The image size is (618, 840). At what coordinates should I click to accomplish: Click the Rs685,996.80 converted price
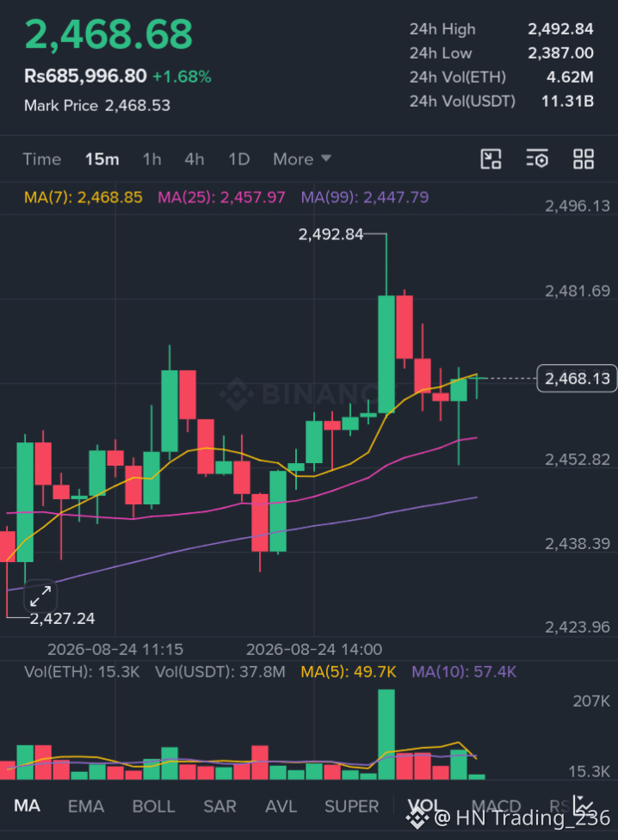pyautogui.click(x=85, y=76)
